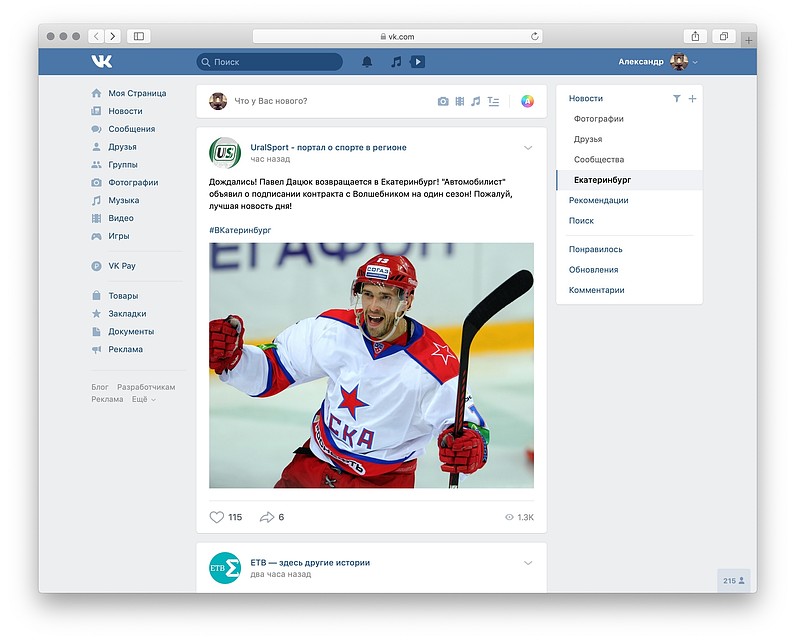Open Новости in left menu
The image size is (796, 640).
click(x=117, y=111)
